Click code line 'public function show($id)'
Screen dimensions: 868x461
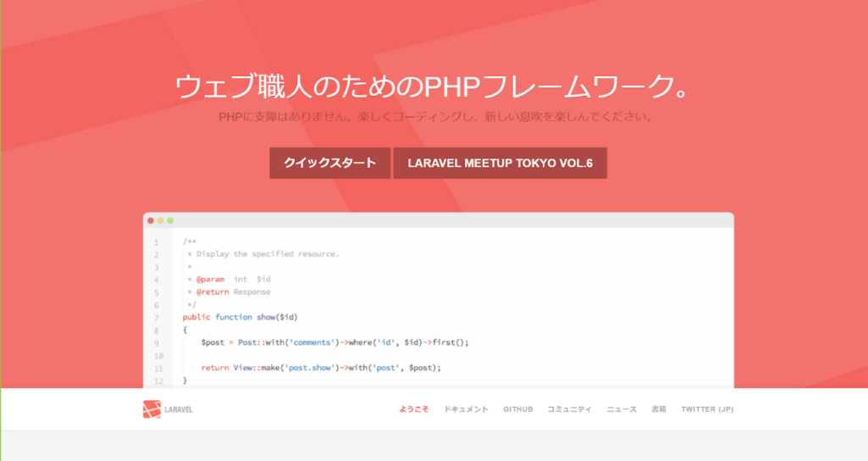[x=240, y=318]
